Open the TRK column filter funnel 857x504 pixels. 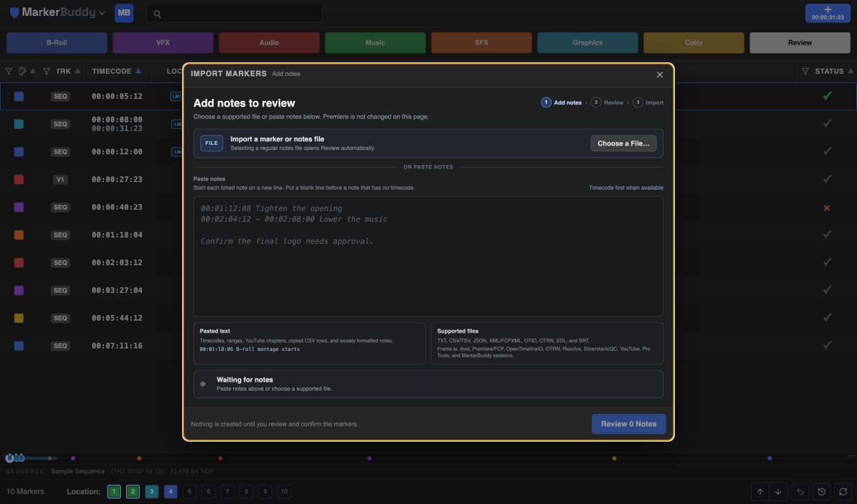point(47,71)
